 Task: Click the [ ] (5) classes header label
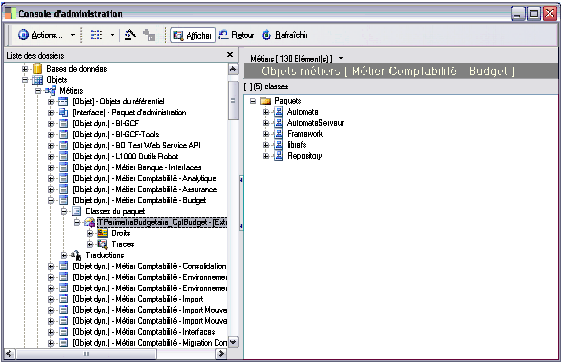tap(266, 87)
